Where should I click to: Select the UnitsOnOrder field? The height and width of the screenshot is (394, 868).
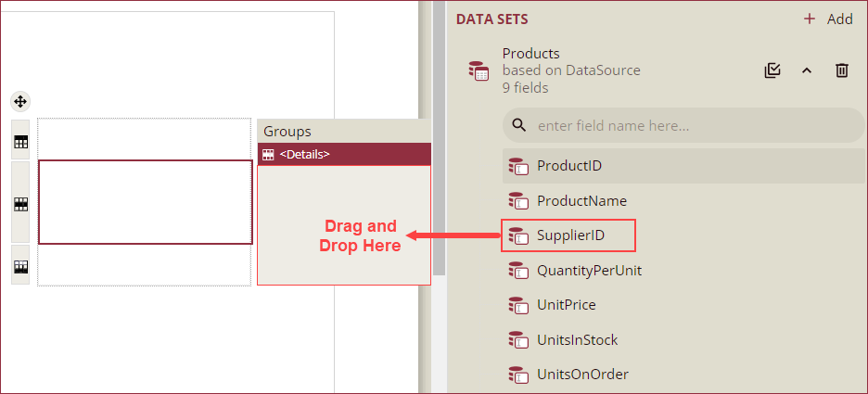click(x=683, y=375)
